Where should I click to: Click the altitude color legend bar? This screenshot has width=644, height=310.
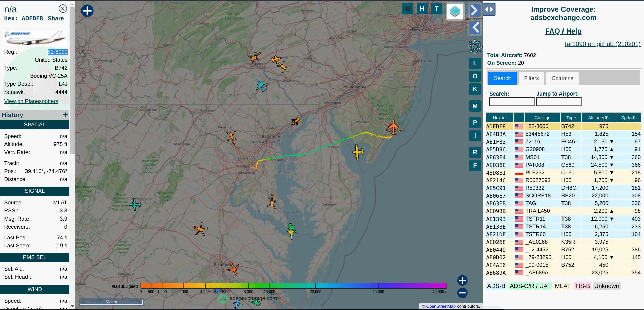point(293,286)
